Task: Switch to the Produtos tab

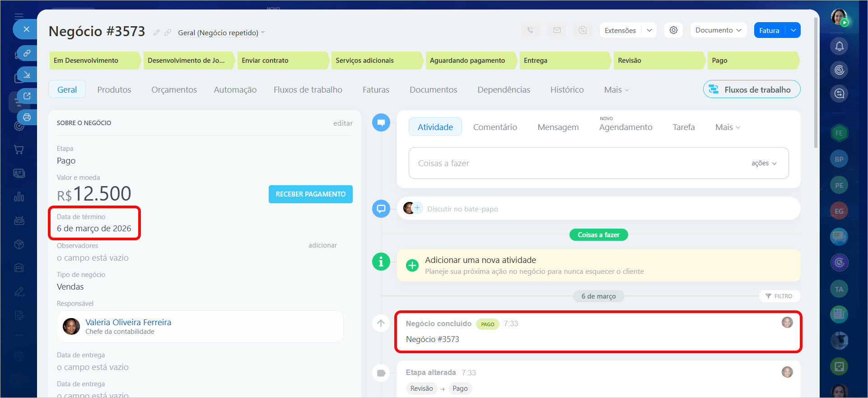Action: (x=114, y=90)
